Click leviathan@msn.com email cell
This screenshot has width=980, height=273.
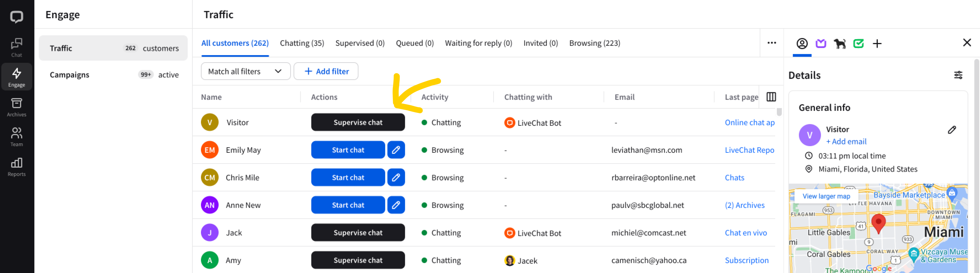pos(646,150)
